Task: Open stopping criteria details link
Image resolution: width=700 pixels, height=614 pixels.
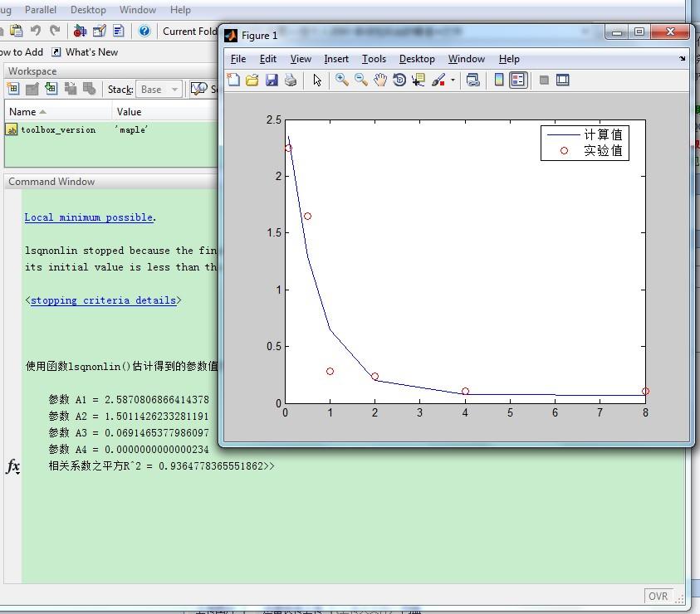Action: [x=103, y=300]
